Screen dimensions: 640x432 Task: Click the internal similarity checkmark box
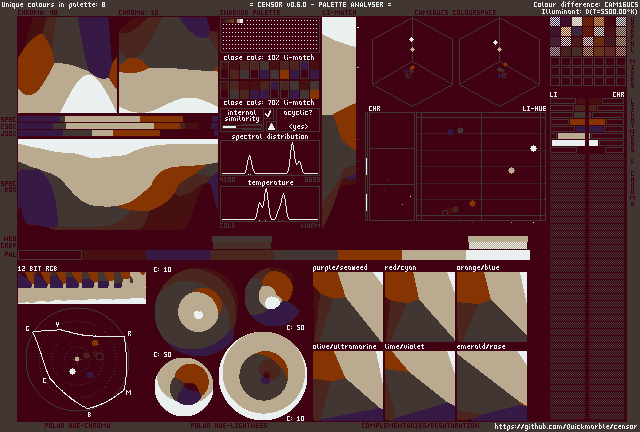[268, 114]
